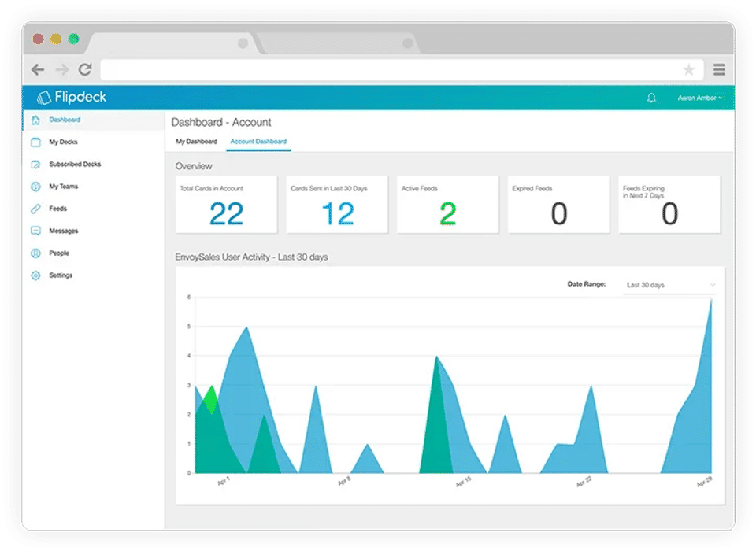Click the EnvoySales User Activity heading

click(251, 257)
